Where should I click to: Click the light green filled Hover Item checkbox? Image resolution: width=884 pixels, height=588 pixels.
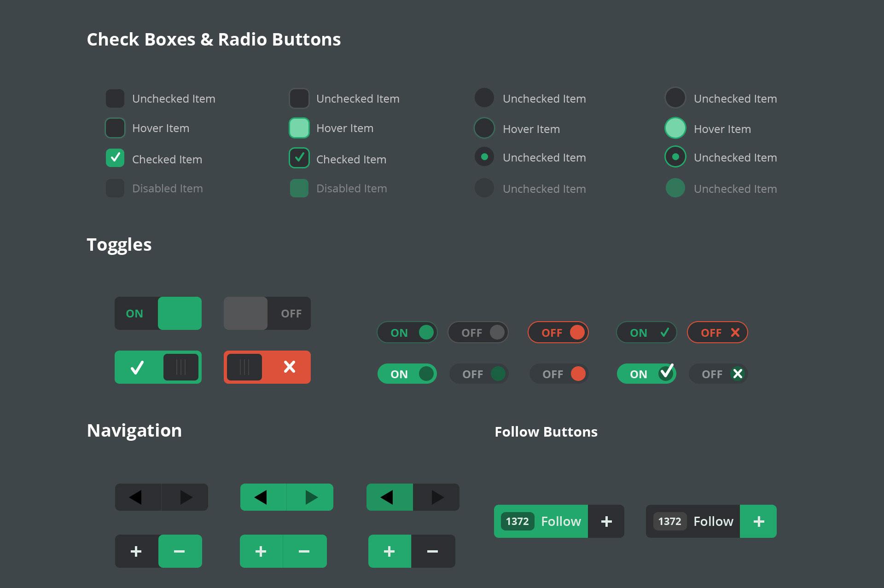[x=299, y=128]
